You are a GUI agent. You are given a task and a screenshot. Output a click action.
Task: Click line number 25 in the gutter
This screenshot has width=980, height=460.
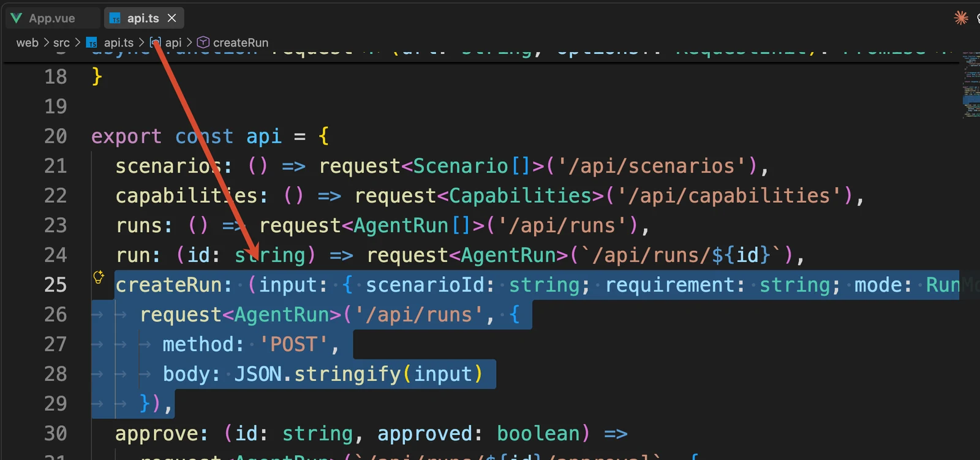55,285
